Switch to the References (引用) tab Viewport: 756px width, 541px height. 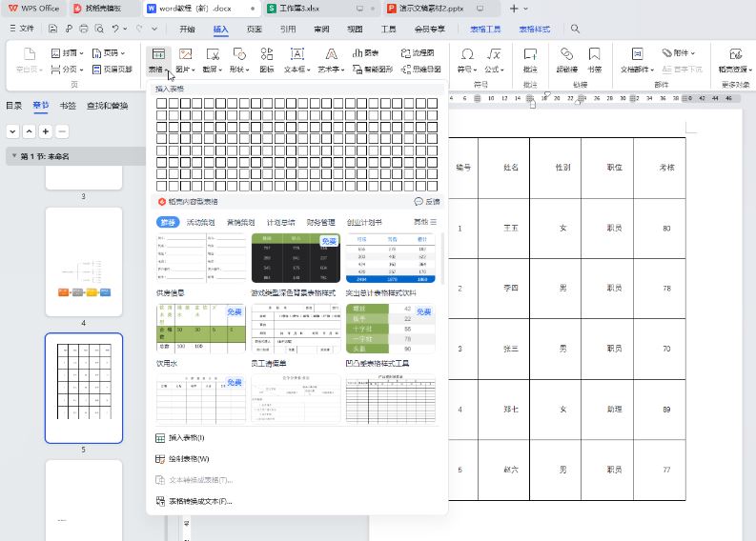click(288, 29)
